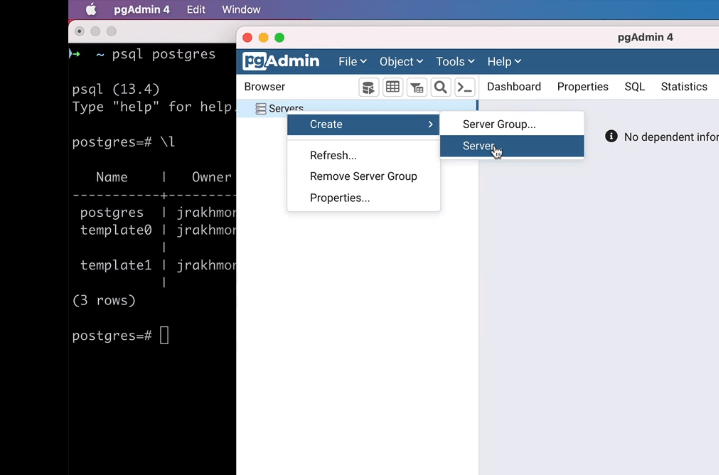
Task: Click the Query Tool icon in the Browser toolbar
Action: pos(368,87)
